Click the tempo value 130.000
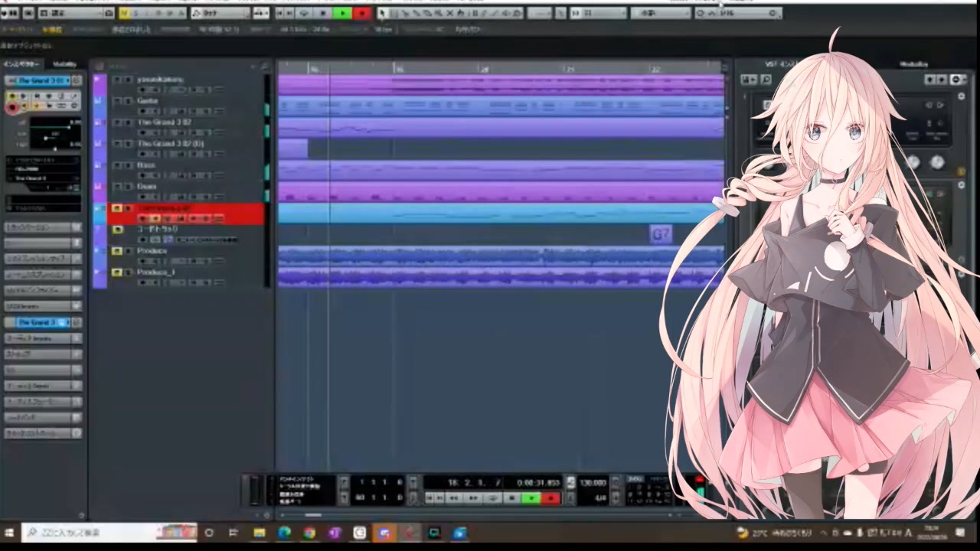This screenshot has height=551, width=980. pyautogui.click(x=593, y=483)
